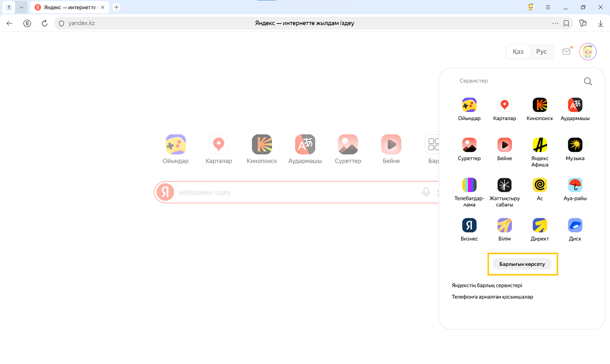The height and width of the screenshot is (364, 610).
Task: Open browser hamburger menu
Action: (x=548, y=7)
